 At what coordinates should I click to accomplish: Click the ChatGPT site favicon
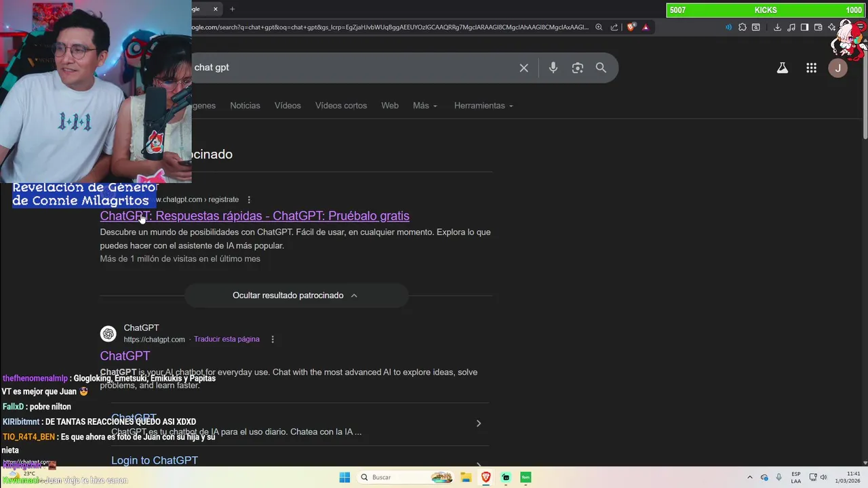click(108, 333)
